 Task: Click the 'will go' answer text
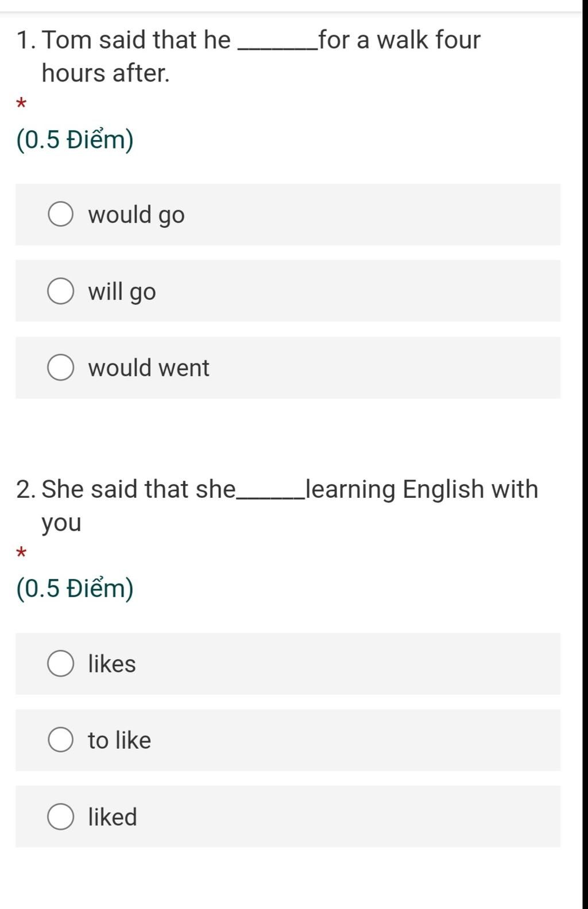[122, 292]
